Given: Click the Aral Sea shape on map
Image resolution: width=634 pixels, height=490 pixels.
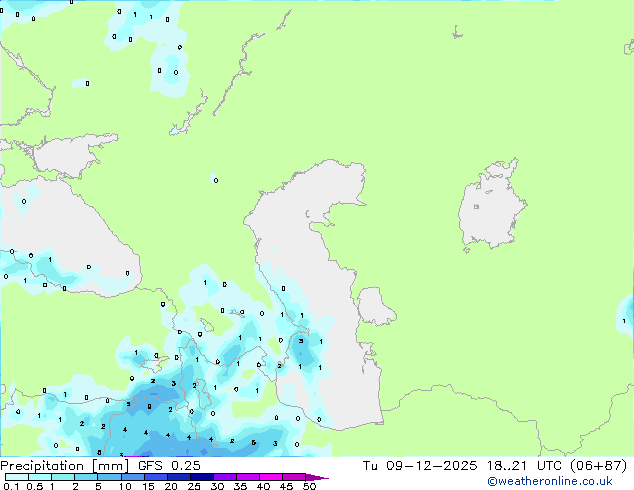Looking at the screenshot, I should (491, 205).
